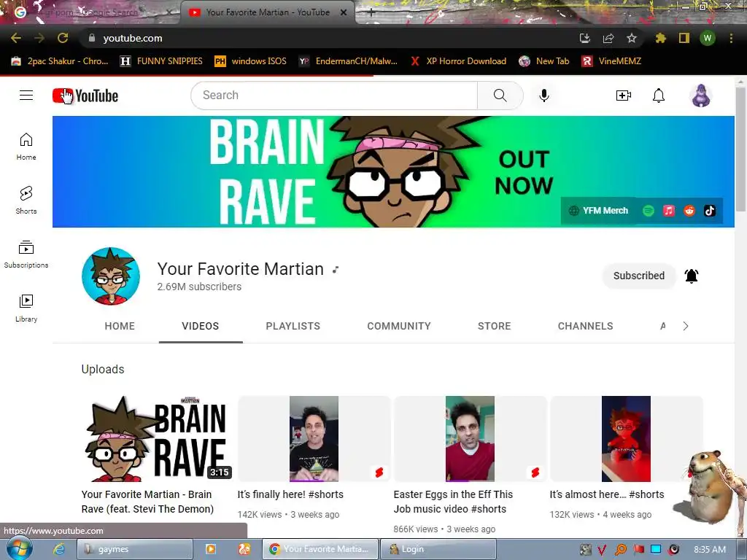Click the search magnifier button
Screen dimensions: 747x560
click(500, 96)
